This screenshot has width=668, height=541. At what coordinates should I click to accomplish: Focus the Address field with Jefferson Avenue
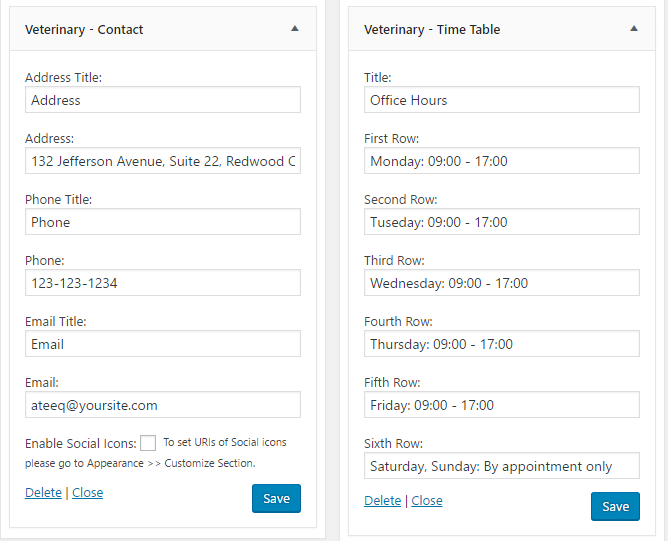162,161
